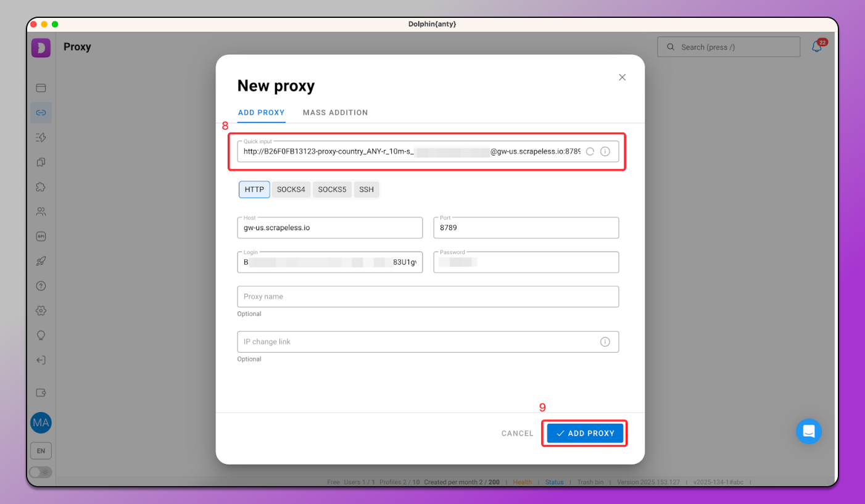The image size is (865, 504).
Task: Click the Users 1 / 1 counter
Action: [358, 482]
